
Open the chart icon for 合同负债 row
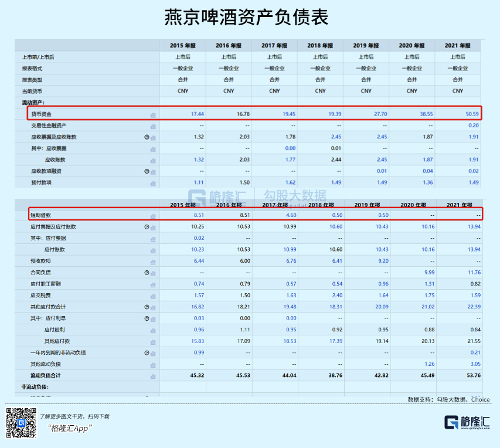tap(153, 273)
